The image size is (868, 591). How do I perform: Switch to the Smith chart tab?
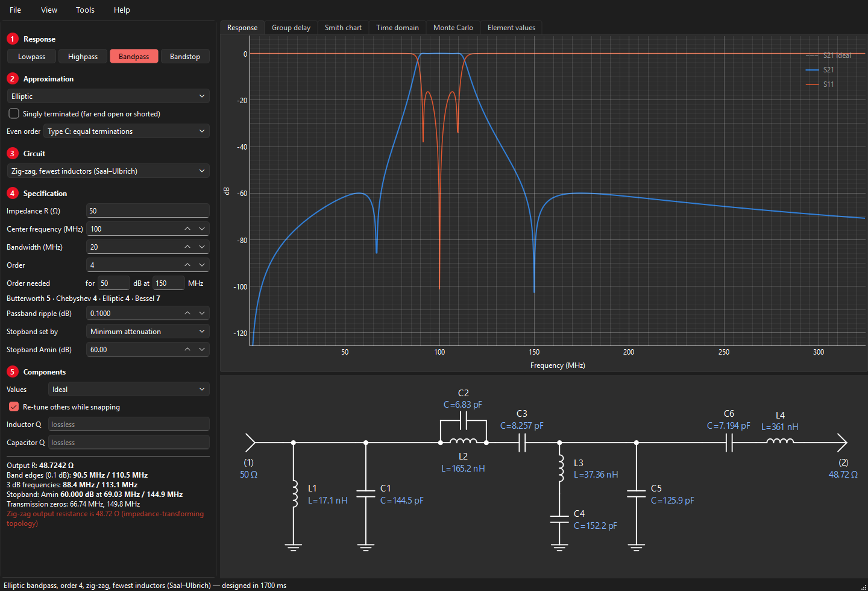[x=343, y=28]
